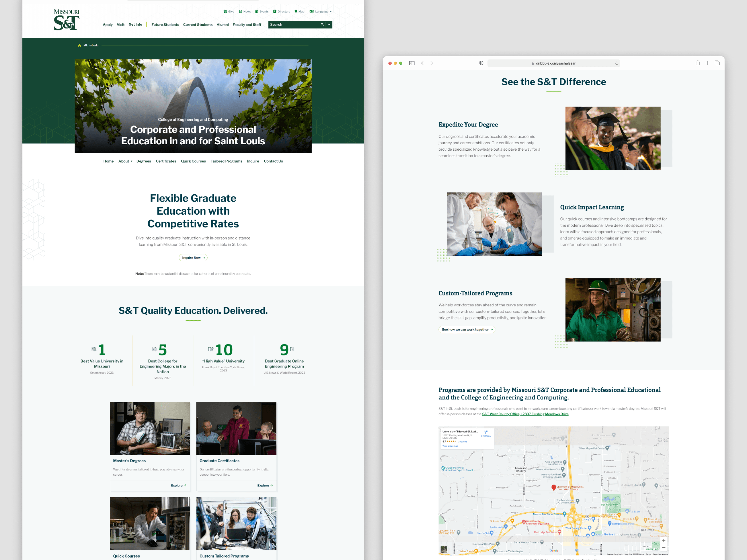747x560 pixels.
Task: Click the privacy report shield icon
Action: (x=481, y=63)
